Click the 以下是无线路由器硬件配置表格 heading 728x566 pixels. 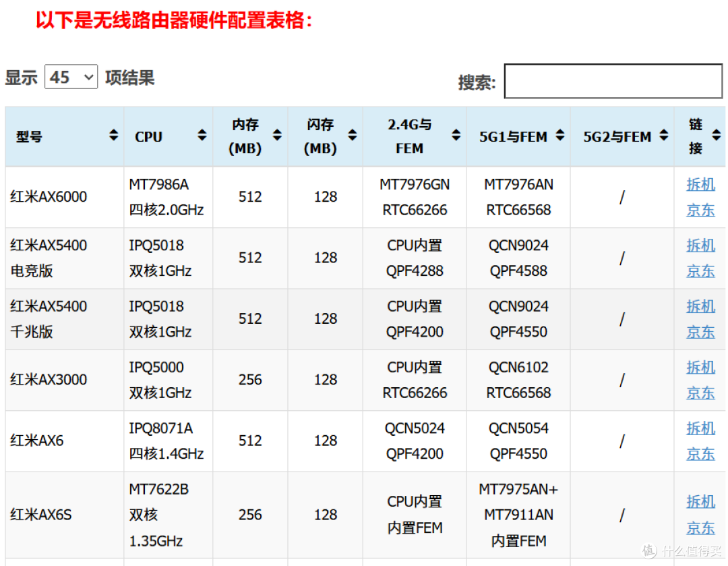coord(174,20)
